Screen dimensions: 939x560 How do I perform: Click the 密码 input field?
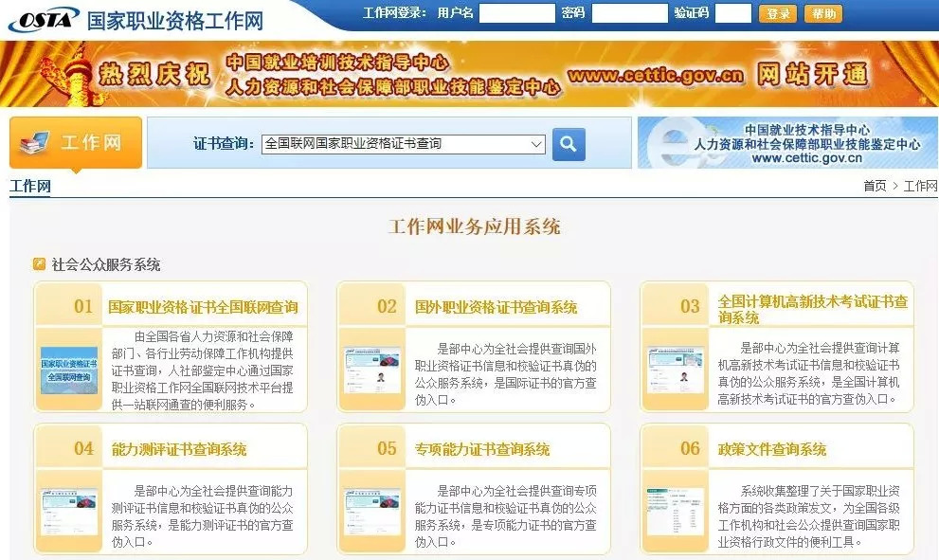pyautogui.click(x=629, y=13)
